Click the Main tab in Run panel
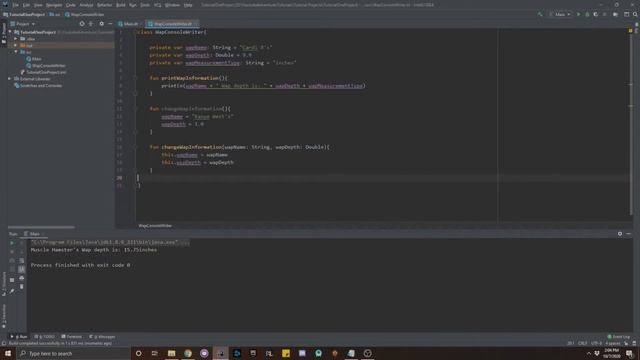 33,234
